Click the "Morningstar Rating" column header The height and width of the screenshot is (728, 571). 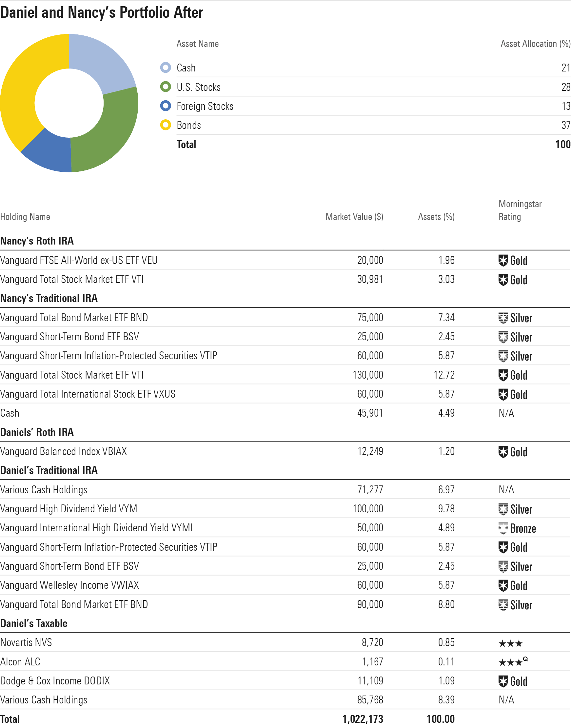click(x=520, y=210)
